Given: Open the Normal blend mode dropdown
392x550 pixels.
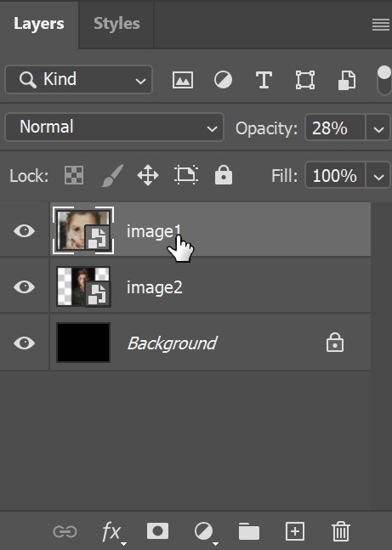Looking at the screenshot, I should click(115, 127).
